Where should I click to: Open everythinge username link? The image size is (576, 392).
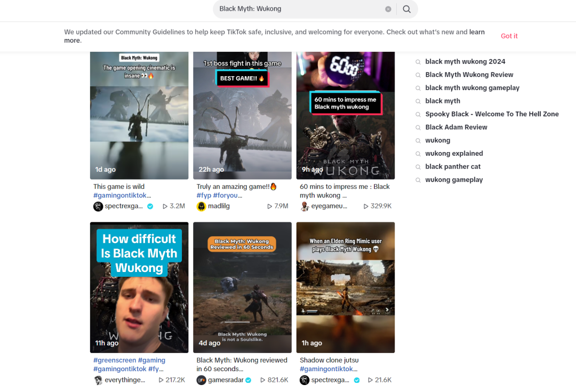pos(125,380)
